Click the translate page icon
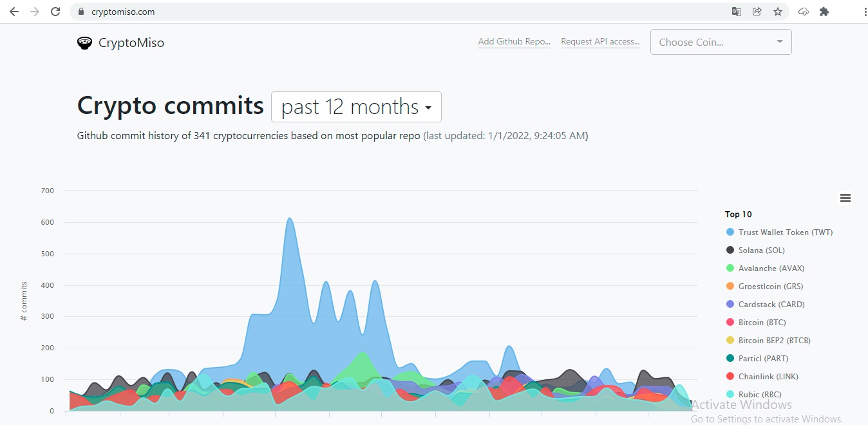 (x=737, y=12)
